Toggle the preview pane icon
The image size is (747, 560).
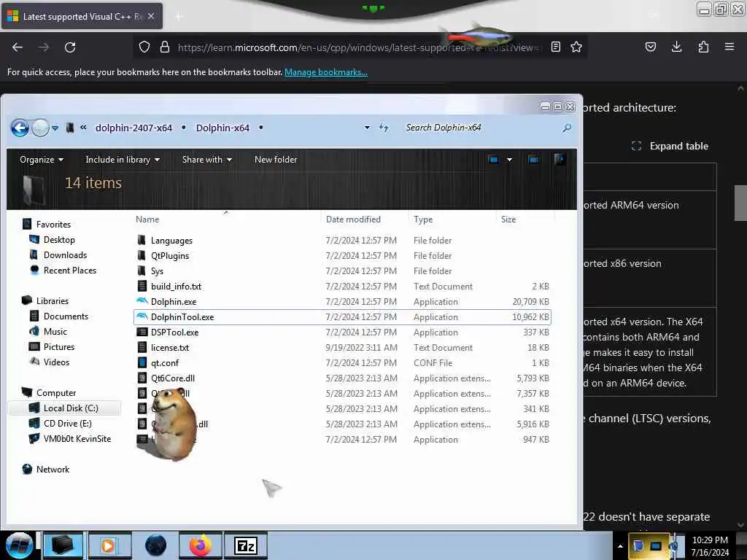click(x=533, y=160)
